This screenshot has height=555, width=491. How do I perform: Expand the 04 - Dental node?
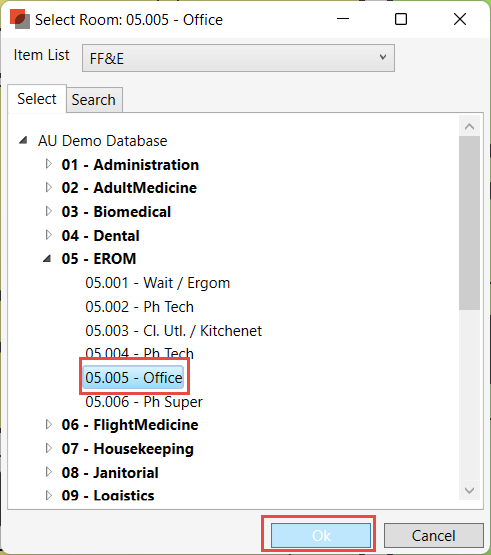(49, 235)
